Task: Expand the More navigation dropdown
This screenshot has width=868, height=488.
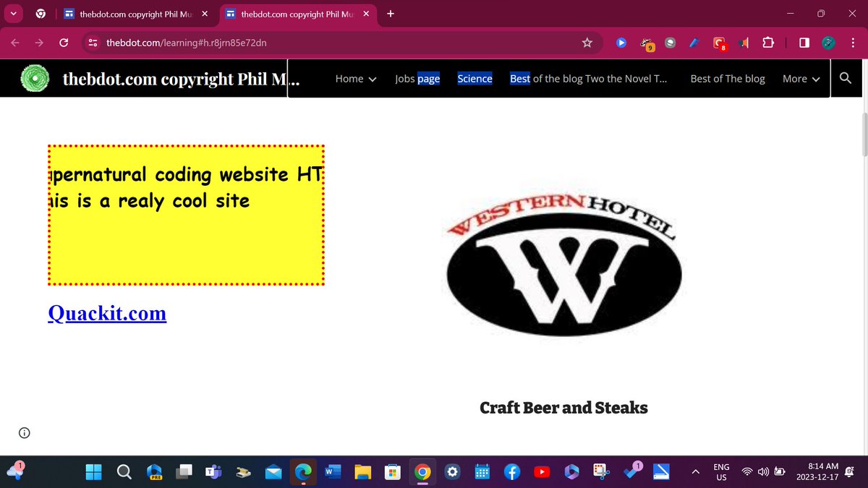Action: (801, 79)
